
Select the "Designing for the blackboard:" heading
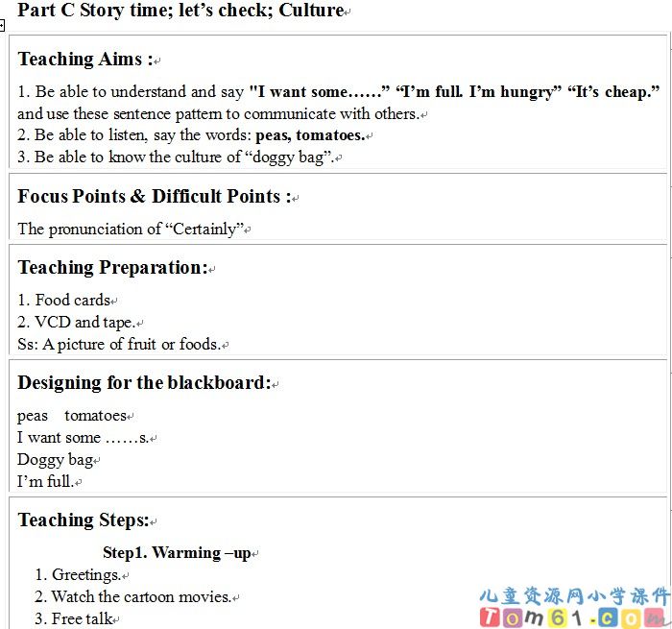click(x=144, y=382)
